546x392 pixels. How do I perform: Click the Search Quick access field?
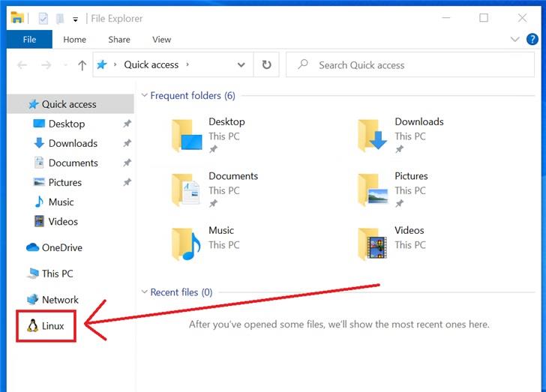click(x=410, y=64)
